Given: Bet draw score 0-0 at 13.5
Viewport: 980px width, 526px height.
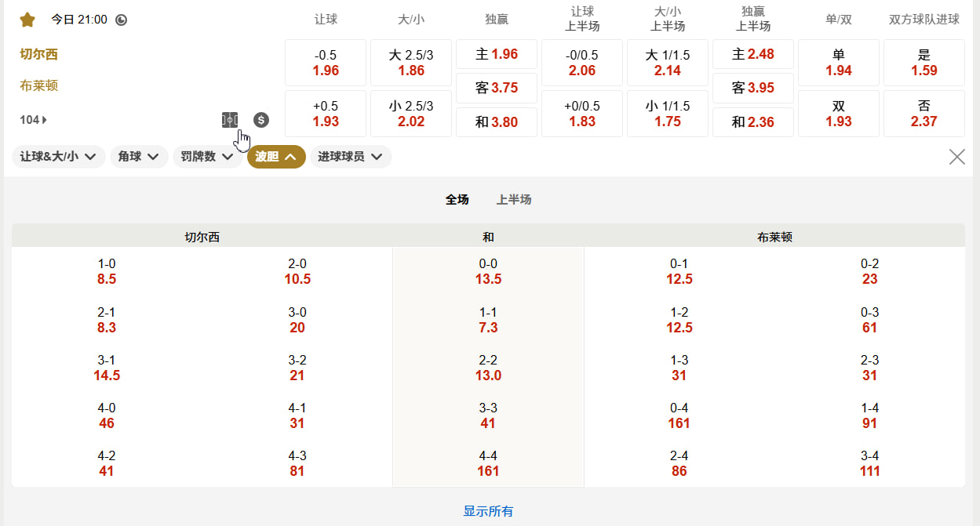Looking at the screenshot, I should tap(488, 271).
